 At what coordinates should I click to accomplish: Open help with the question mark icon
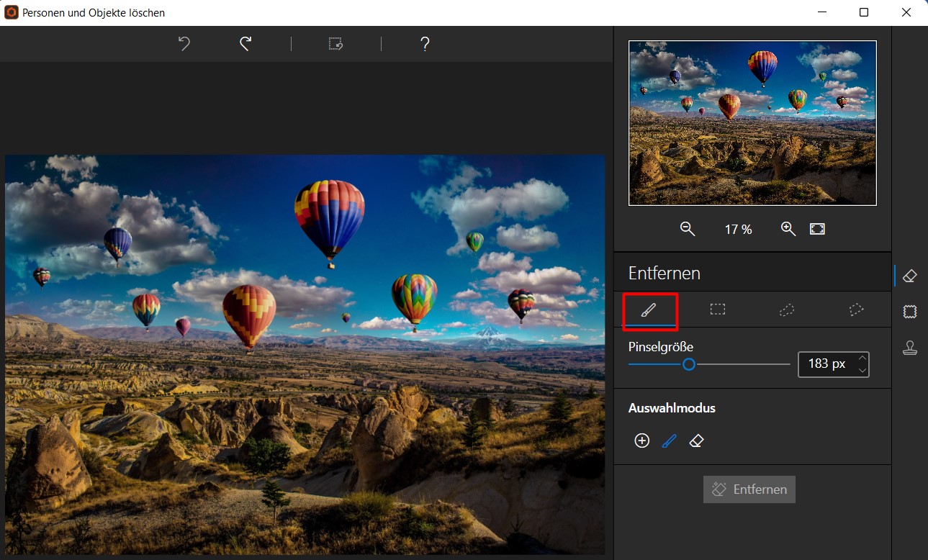425,44
